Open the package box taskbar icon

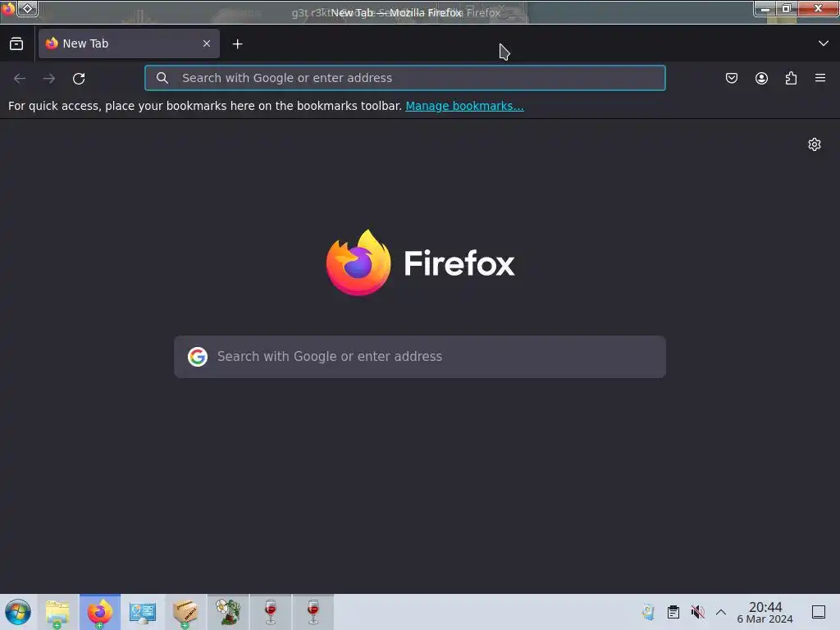[x=185, y=612]
